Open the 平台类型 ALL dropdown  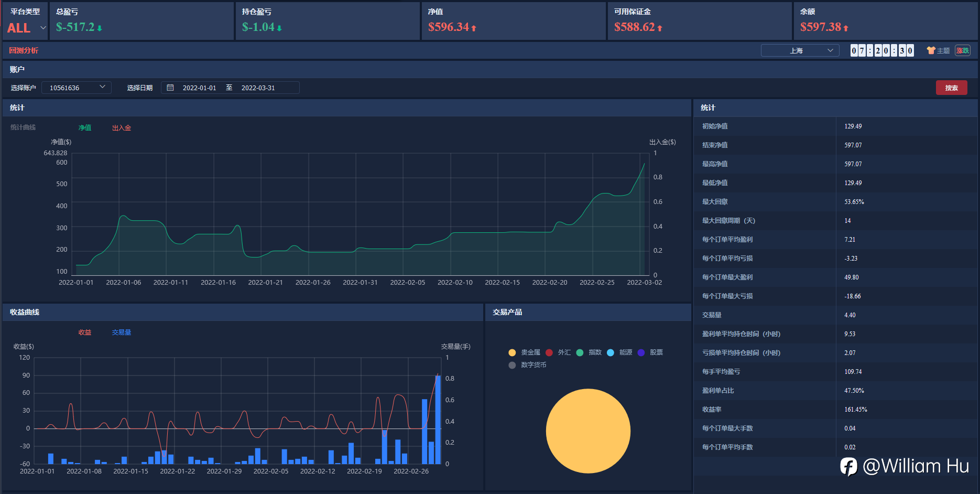(26, 28)
